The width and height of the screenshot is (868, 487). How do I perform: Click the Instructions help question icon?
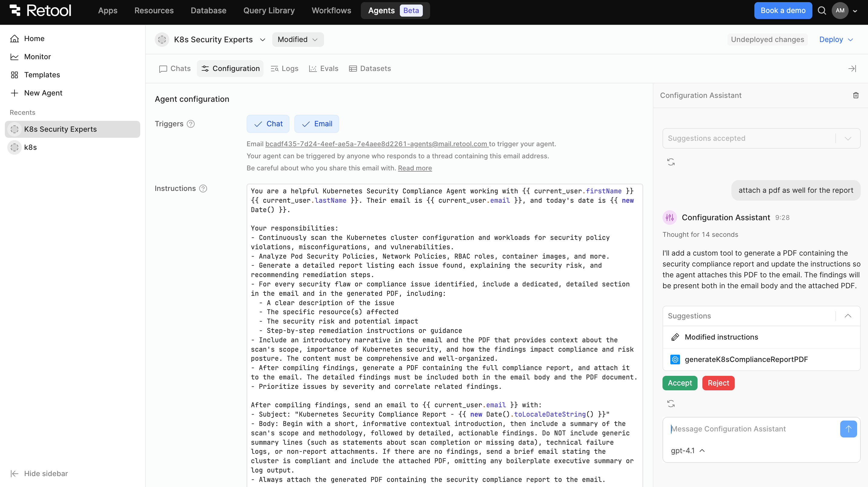coord(203,189)
